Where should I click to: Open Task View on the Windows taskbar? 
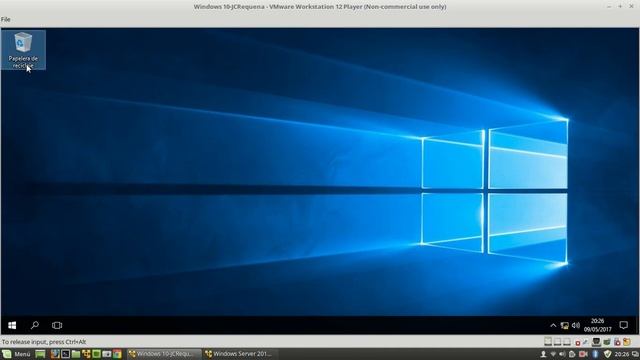57,325
